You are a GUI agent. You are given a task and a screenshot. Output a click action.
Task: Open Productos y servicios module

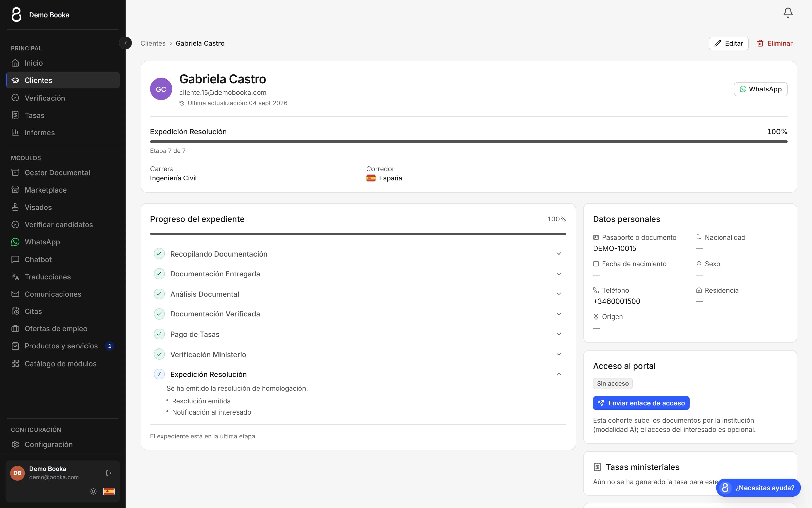63,346
